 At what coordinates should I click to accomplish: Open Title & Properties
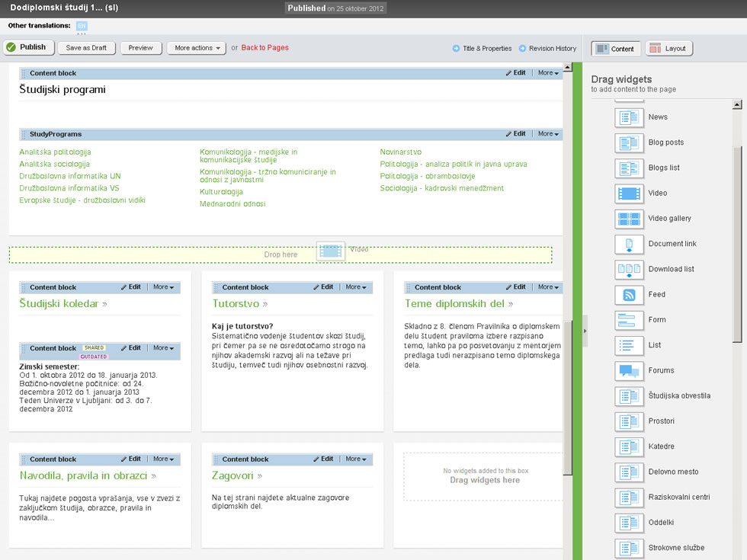(482, 49)
